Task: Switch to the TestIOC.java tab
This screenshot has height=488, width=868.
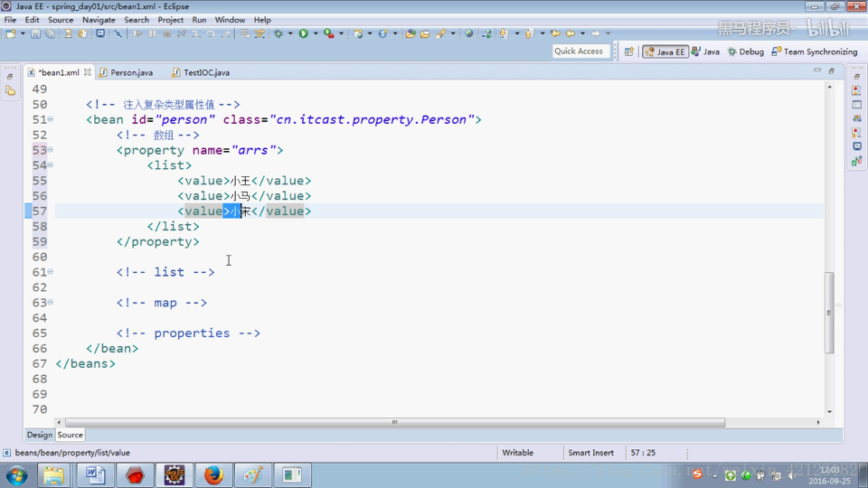Action: (201, 72)
